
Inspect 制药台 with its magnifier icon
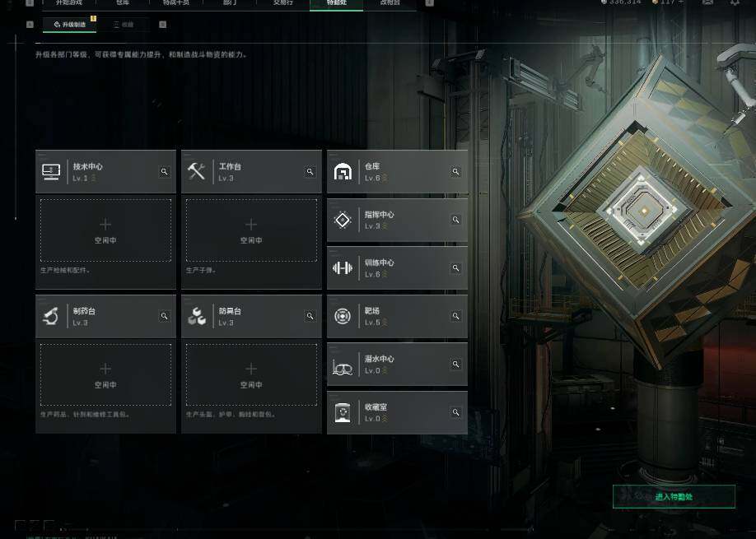165,316
